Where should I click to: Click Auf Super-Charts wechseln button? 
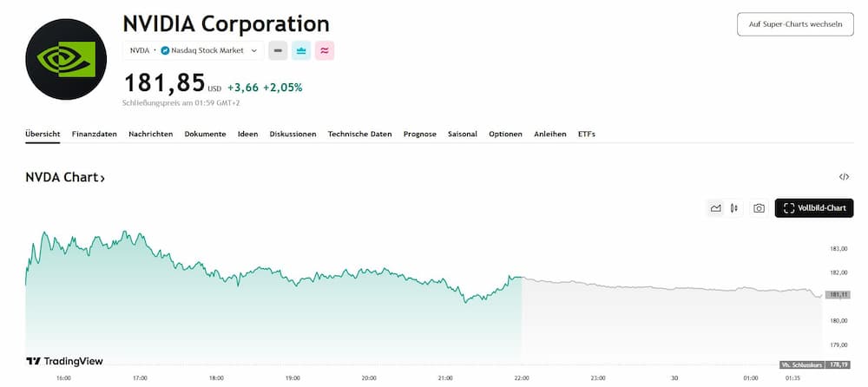click(x=795, y=24)
